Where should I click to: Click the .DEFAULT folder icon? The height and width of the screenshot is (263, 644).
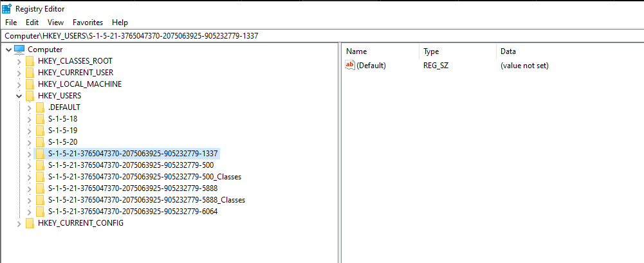coord(40,107)
